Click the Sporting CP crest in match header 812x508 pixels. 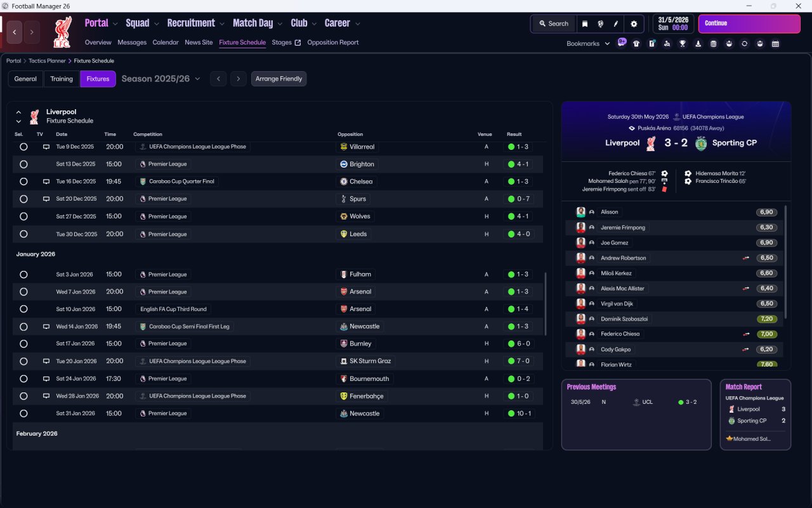pos(700,143)
